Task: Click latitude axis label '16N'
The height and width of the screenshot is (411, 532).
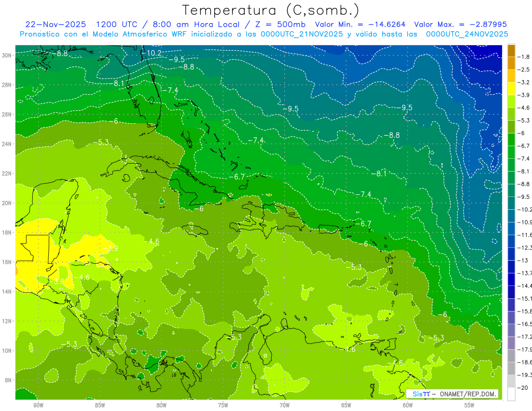Action: tap(7, 262)
